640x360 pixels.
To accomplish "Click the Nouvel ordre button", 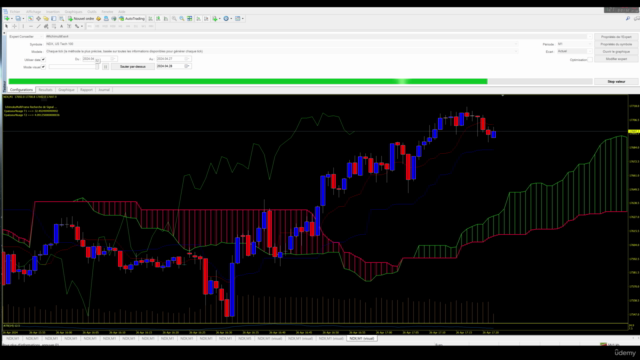I will pyautogui.click(x=81, y=19).
